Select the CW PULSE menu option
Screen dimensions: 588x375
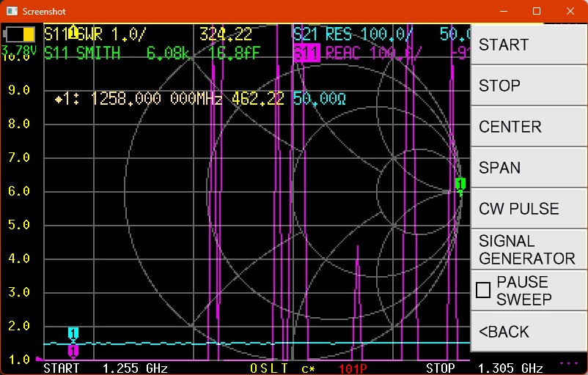528,209
